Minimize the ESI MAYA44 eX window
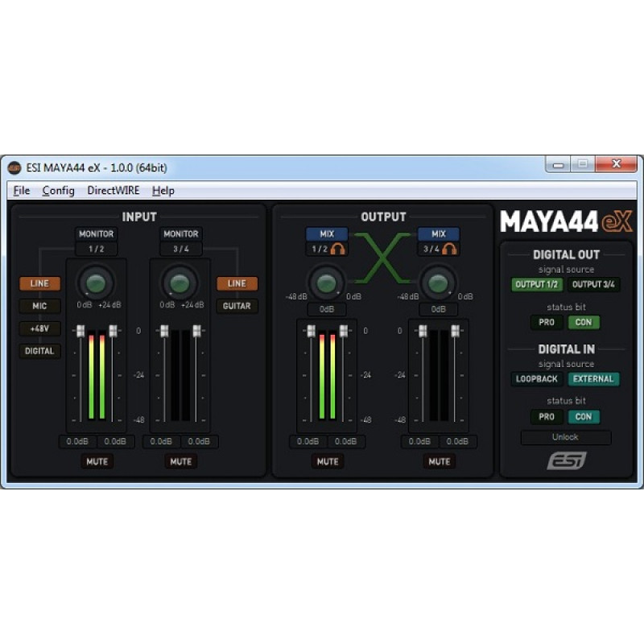Viewport: 644px width, 644px height. coord(558,165)
